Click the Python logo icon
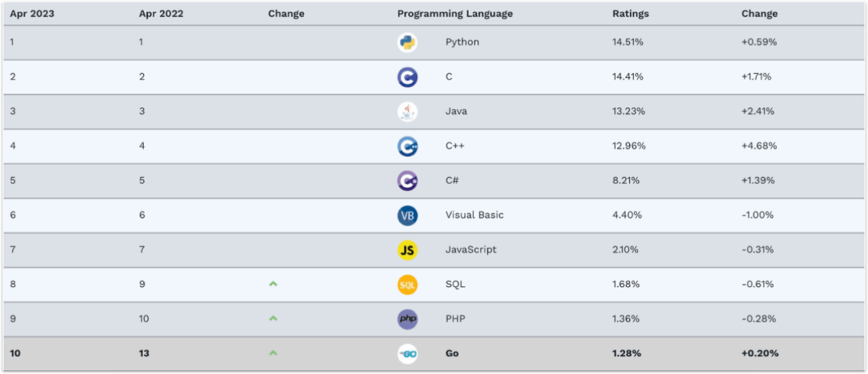The image size is (868, 374). 407,43
